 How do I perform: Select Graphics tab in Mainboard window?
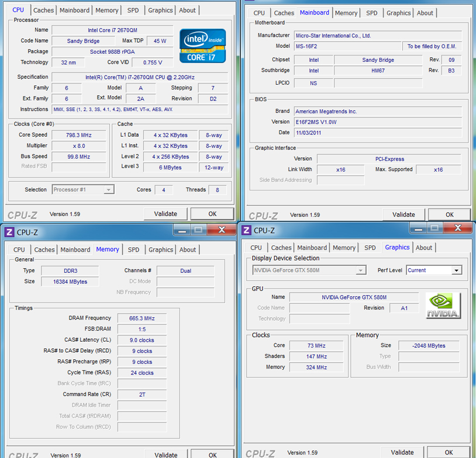point(399,13)
